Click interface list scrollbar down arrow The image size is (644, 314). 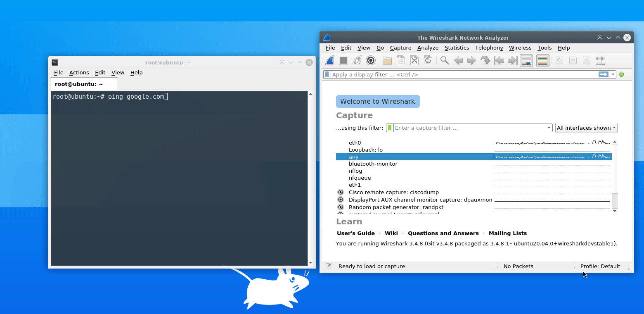pos(615,211)
